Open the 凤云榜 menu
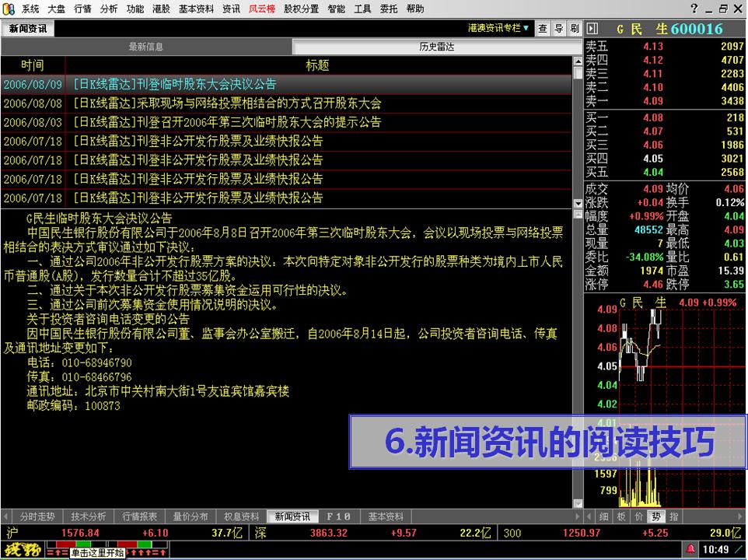Viewport: 748px width, 560px height. [261, 9]
